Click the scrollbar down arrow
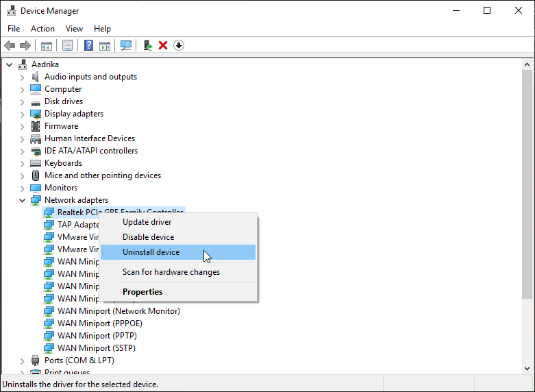 coord(527,369)
